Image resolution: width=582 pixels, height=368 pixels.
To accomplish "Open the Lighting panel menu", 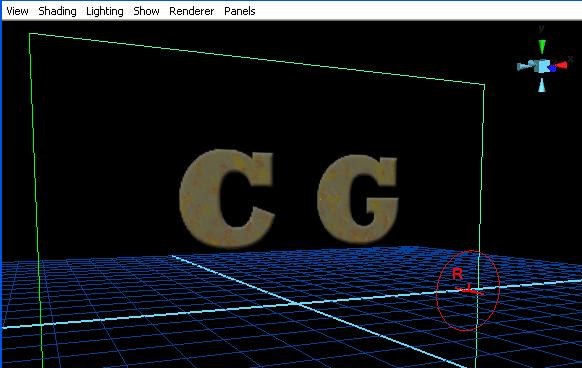I will pos(105,12).
